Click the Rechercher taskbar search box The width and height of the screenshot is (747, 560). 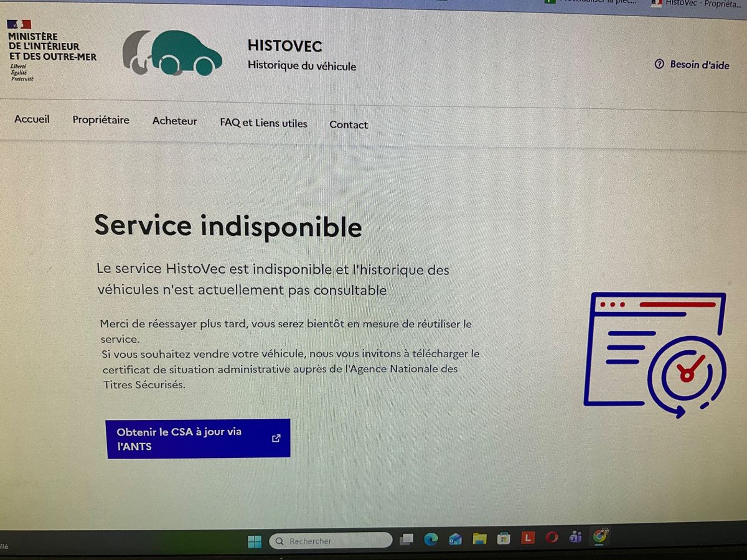pos(330,541)
